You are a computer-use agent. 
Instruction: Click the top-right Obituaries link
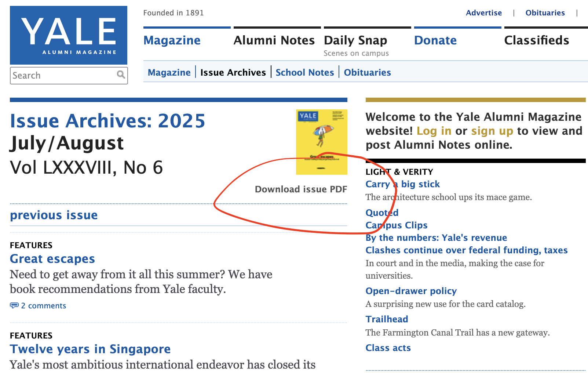point(545,13)
